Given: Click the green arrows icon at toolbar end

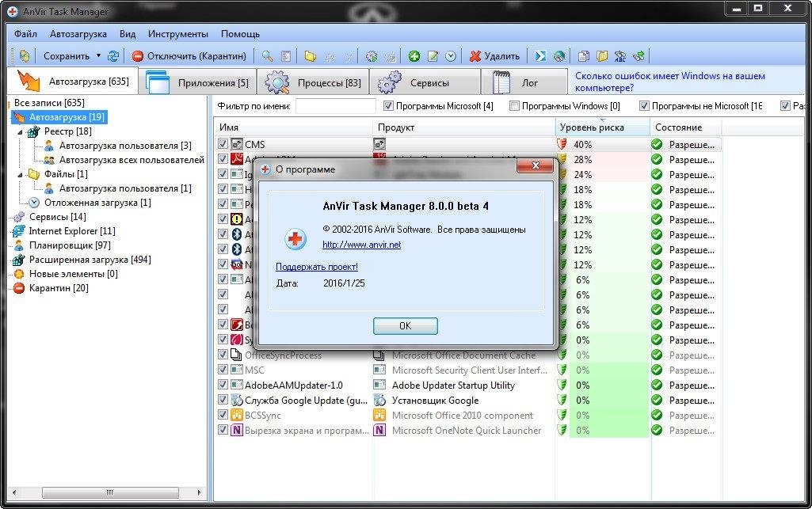Looking at the screenshot, I should pyautogui.click(x=639, y=56).
